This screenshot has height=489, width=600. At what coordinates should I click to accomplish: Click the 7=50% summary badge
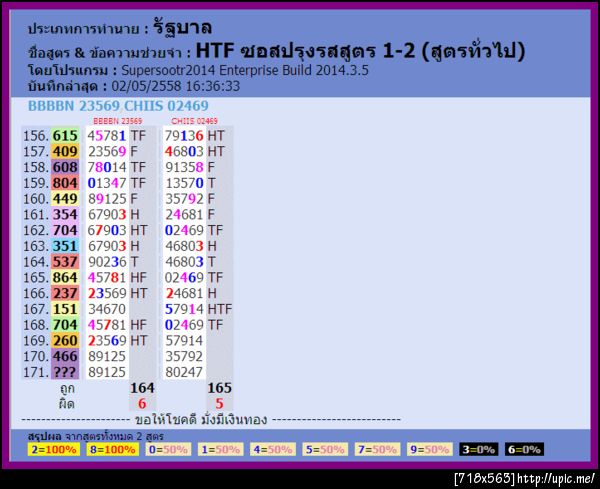pyautogui.click(x=378, y=450)
